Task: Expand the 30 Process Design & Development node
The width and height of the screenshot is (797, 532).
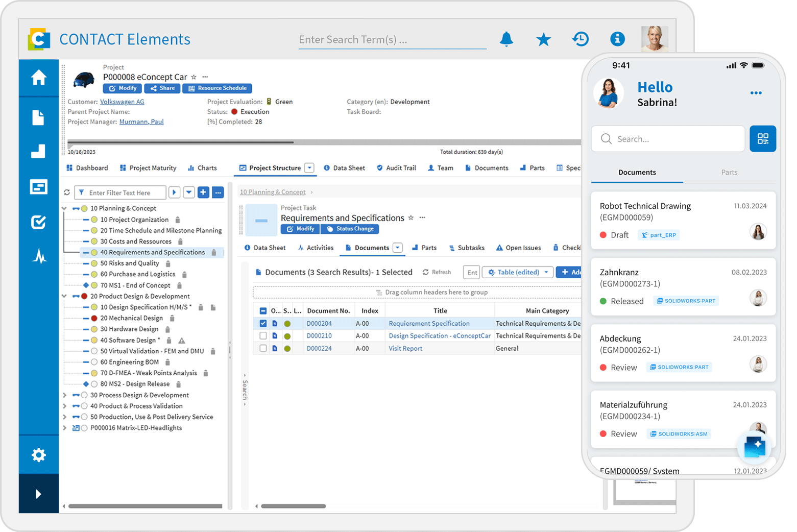Action: 64,395
